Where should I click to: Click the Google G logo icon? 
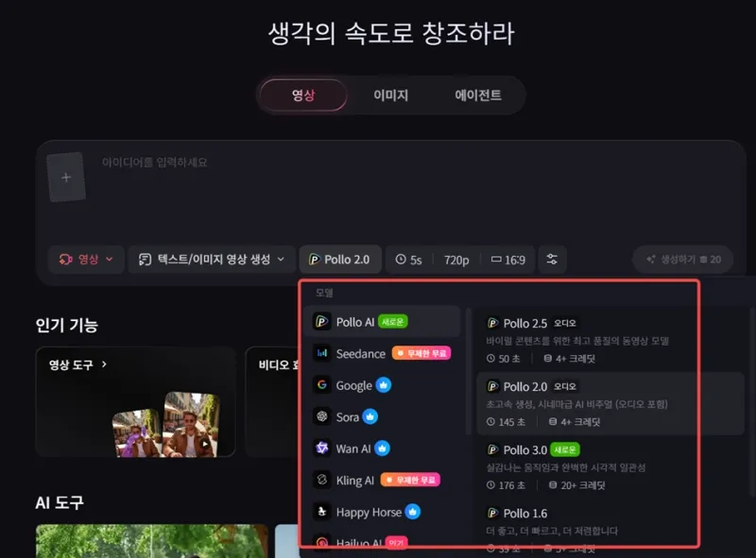pos(321,385)
